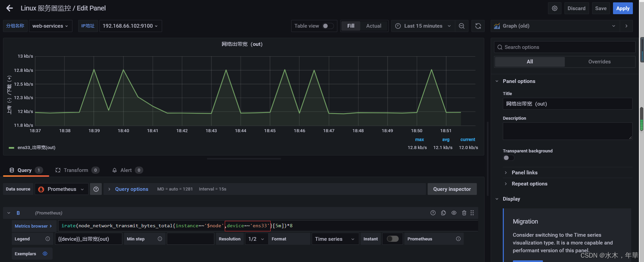Viewport: 644px width, 262px height.
Task: Open the Metrics browser
Action: pos(33,226)
